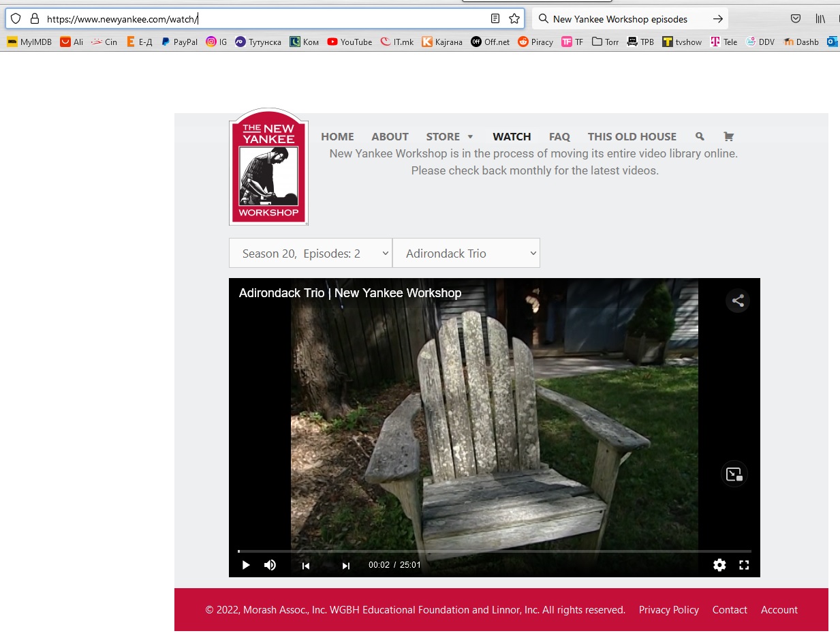Open the Season 20 dropdown
Viewport: 840px width, 642px height.
[311, 254]
